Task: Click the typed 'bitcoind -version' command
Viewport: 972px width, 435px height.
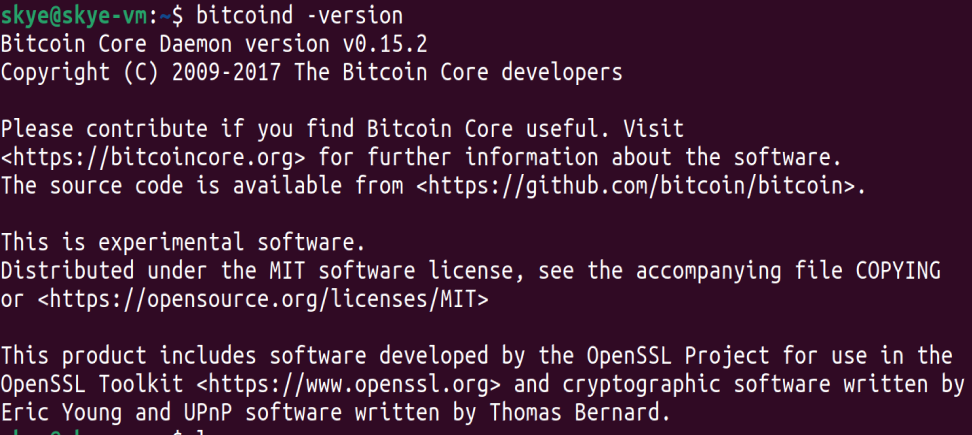Action: [x=300, y=16]
